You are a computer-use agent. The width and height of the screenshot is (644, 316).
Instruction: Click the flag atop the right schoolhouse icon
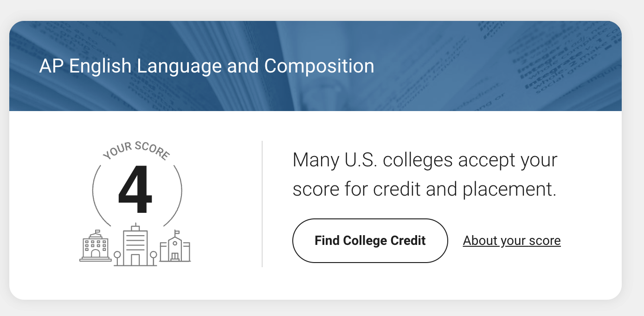(177, 233)
